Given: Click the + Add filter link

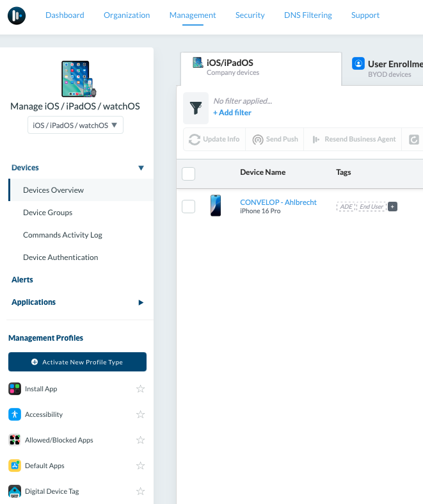Looking at the screenshot, I should click(232, 113).
